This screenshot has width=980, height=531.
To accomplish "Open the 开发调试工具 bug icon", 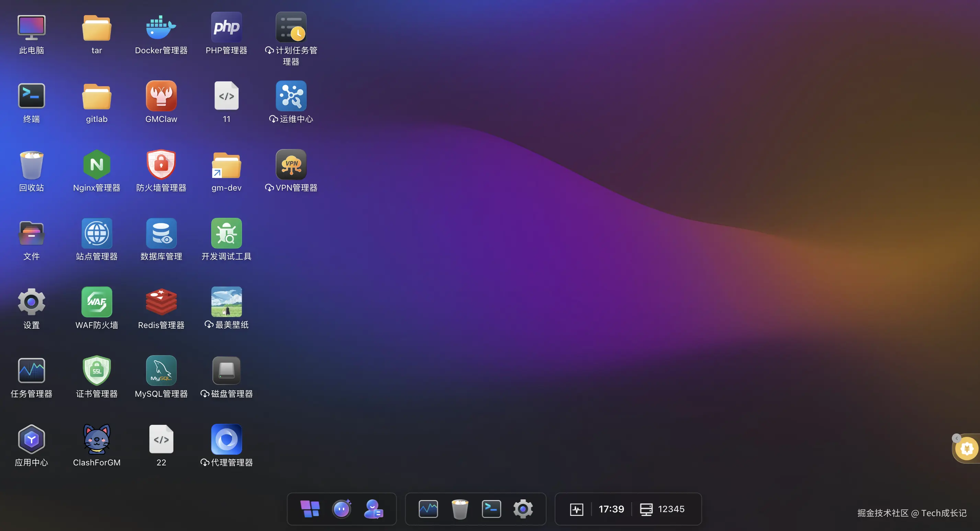I will tap(226, 233).
